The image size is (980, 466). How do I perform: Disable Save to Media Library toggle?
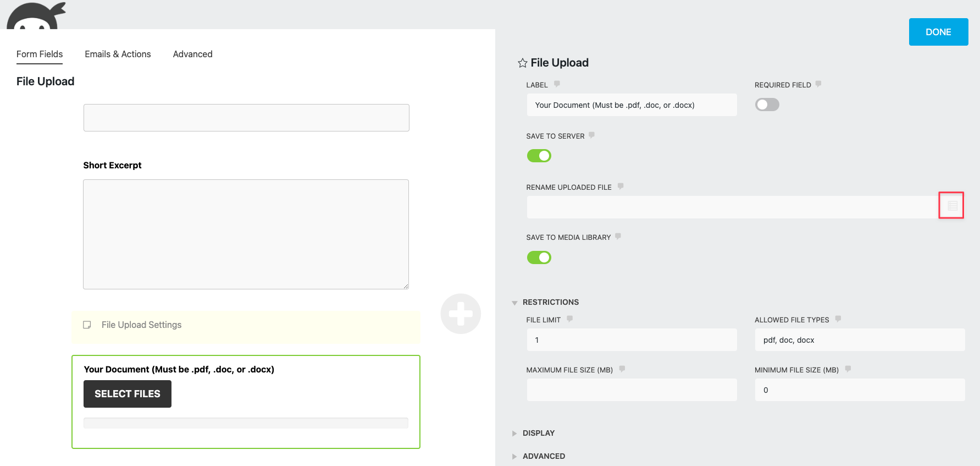pos(539,257)
